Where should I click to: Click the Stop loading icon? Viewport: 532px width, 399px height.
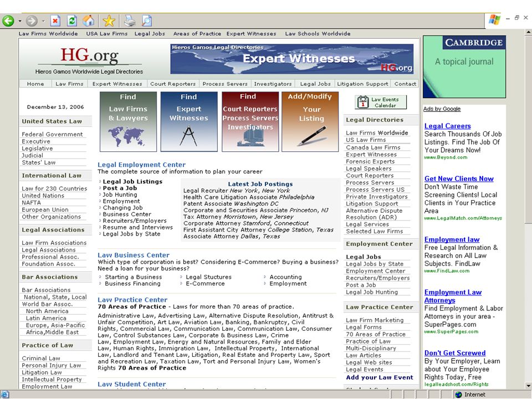(55, 21)
